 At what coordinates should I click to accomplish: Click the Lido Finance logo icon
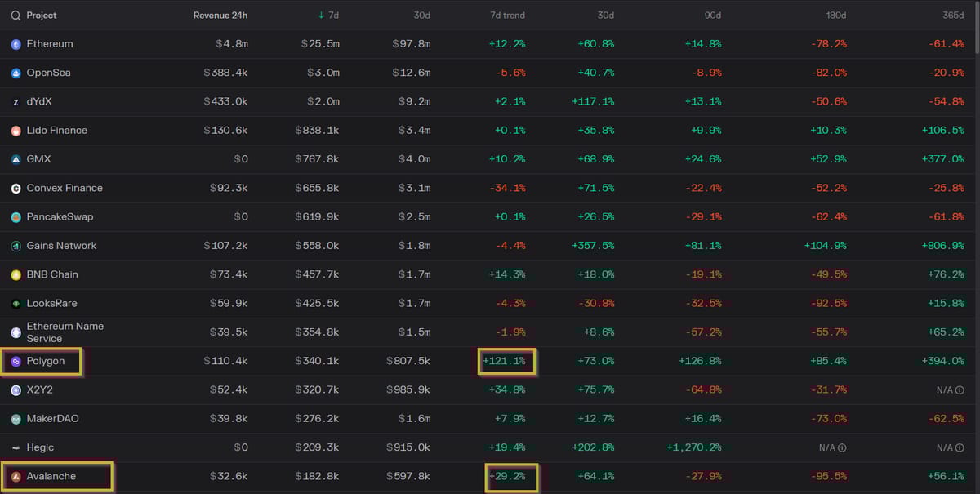point(16,131)
